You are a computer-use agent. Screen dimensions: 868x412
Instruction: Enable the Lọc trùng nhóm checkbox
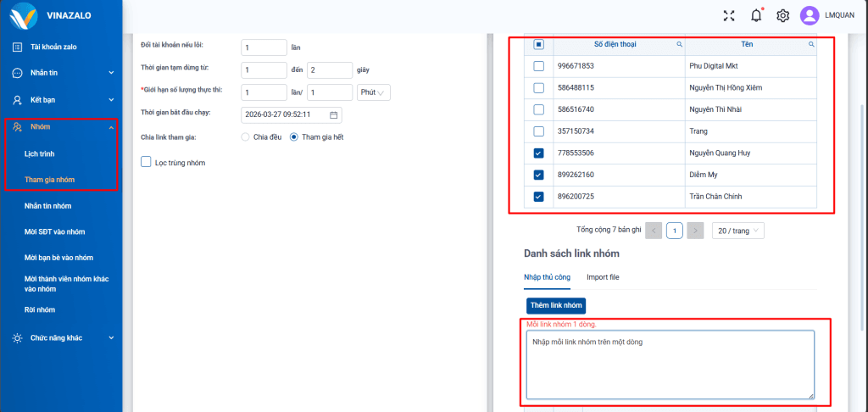tap(145, 162)
